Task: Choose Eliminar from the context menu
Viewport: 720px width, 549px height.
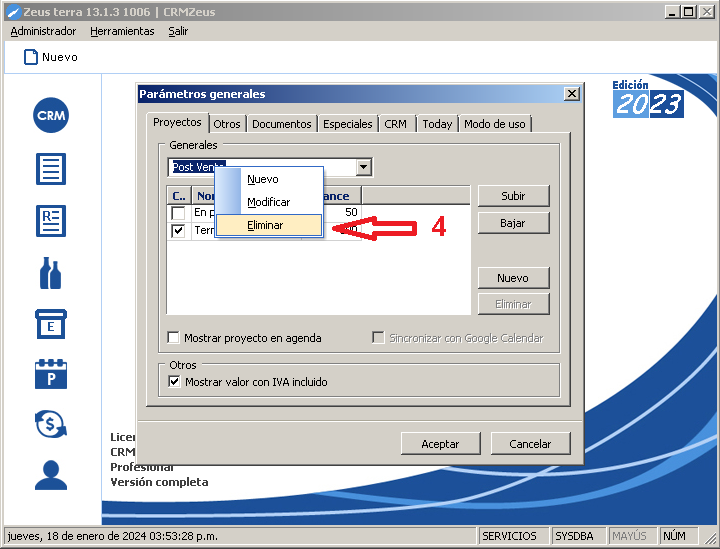Action: [x=265, y=226]
